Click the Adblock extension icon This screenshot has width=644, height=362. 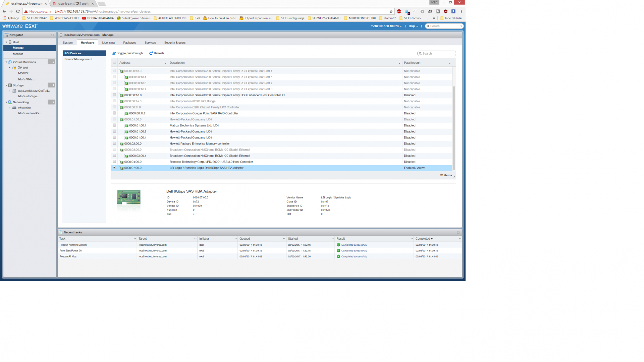coord(399,11)
